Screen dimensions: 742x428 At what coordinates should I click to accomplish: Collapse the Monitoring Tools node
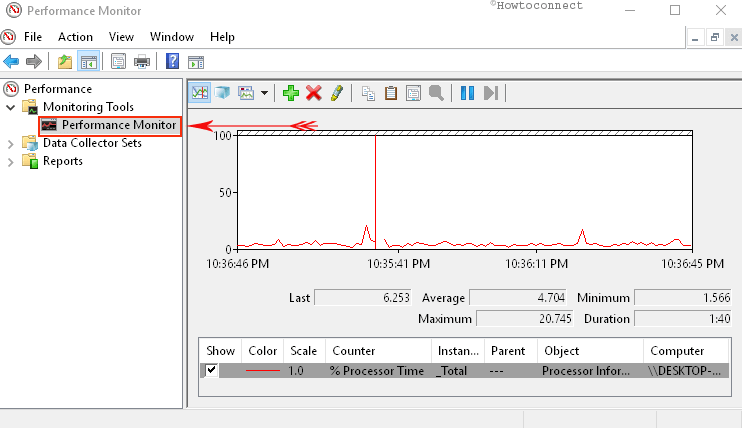(10, 107)
